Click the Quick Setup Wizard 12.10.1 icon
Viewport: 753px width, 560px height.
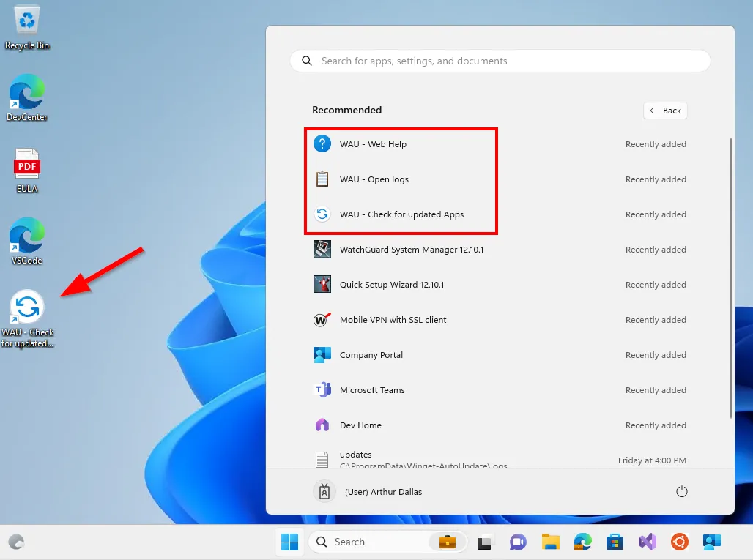(322, 284)
